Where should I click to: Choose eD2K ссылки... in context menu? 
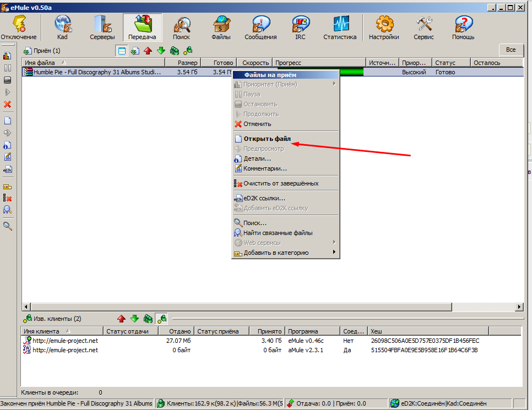(286, 198)
